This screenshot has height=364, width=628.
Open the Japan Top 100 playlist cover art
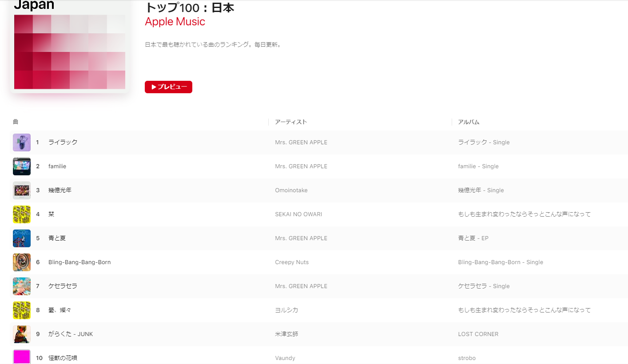(70, 46)
